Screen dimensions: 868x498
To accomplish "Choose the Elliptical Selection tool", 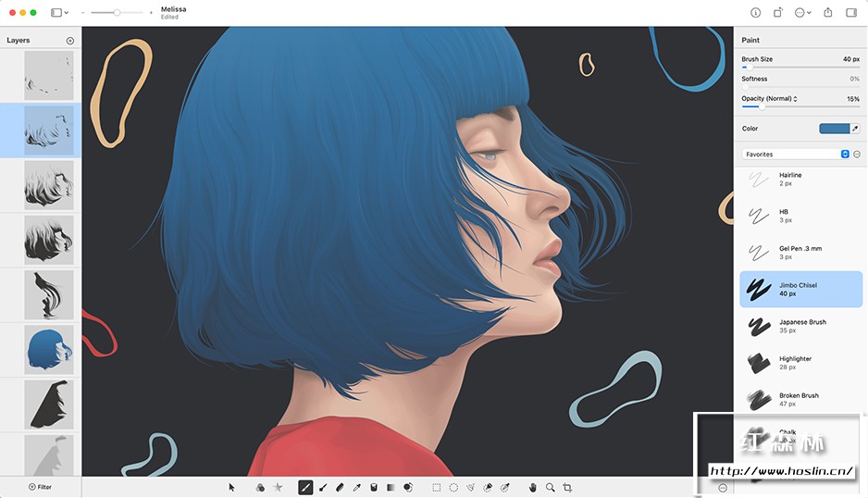I will (453, 488).
